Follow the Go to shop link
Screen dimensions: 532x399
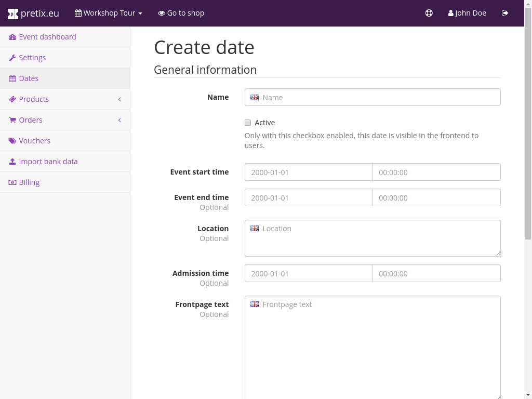(181, 13)
